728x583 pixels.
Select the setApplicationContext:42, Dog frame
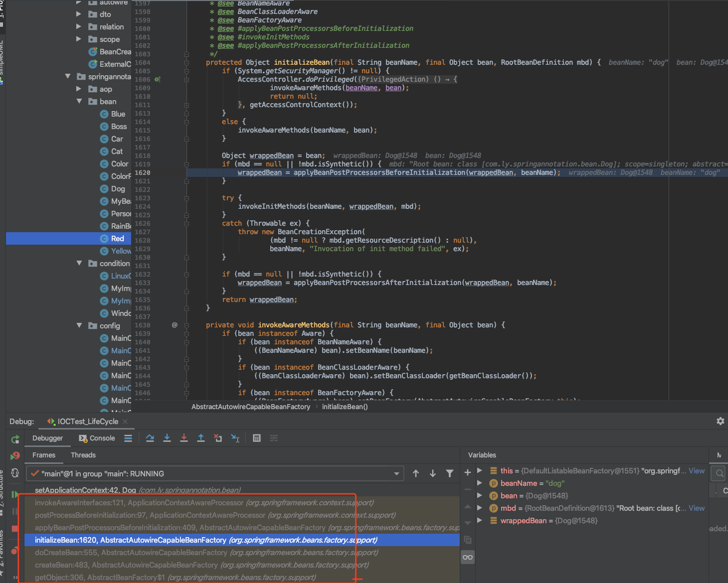(242, 490)
